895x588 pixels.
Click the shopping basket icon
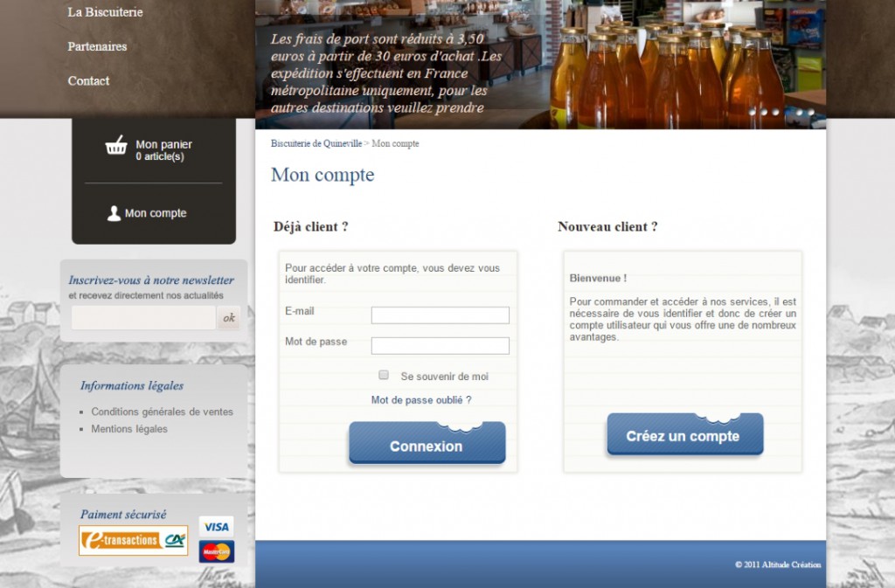click(116, 146)
